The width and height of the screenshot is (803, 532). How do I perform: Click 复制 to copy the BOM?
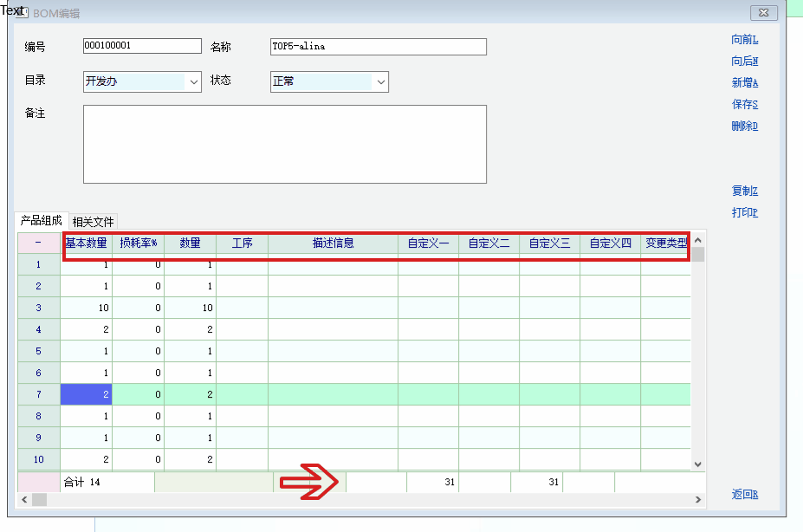click(744, 191)
